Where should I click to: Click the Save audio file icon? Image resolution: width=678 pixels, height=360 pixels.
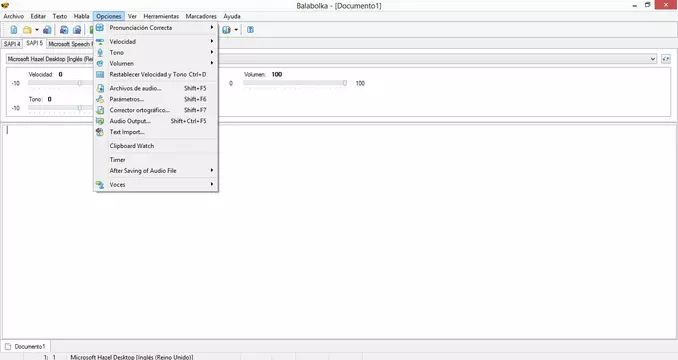pyautogui.click(x=64, y=30)
